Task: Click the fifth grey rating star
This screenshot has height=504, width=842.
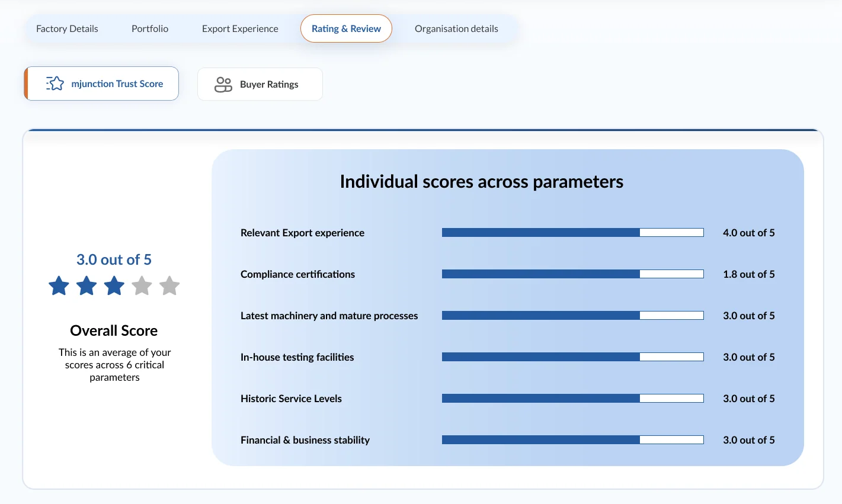Action: tap(169, 286)
